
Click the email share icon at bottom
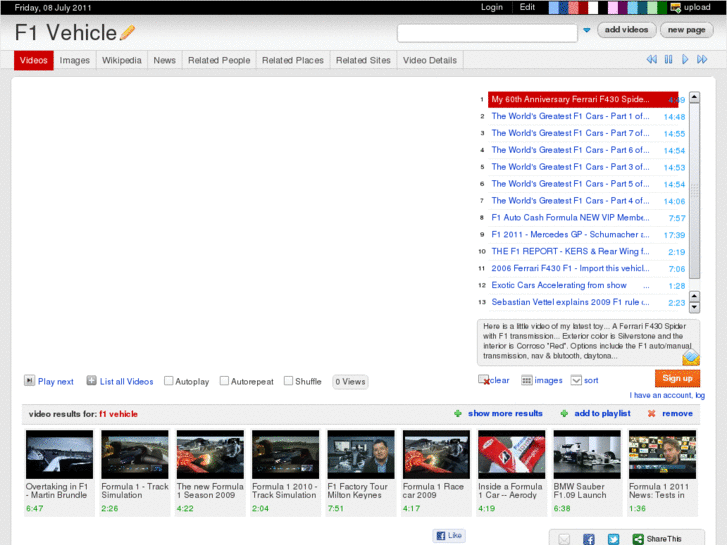(x=564, y=539)
